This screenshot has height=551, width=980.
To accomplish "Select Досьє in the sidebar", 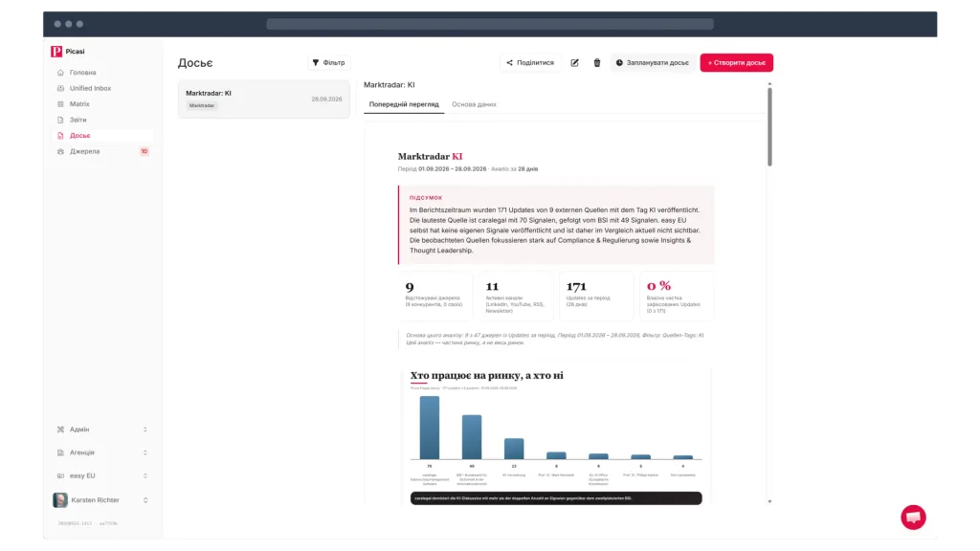I will [102, 136].
